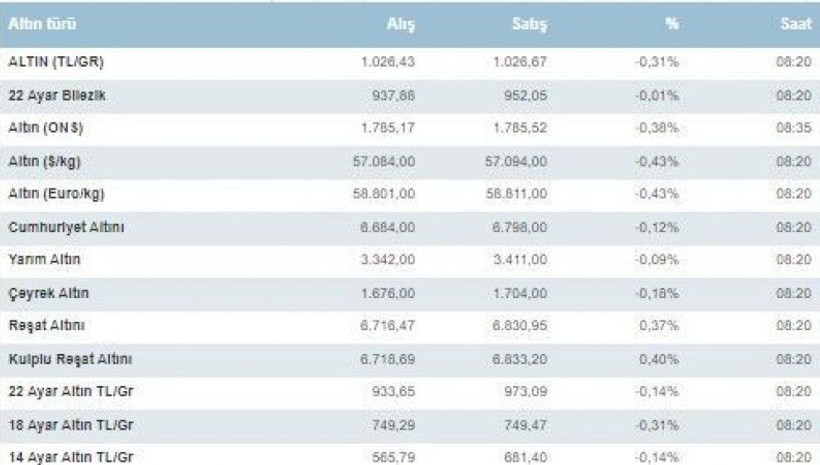Open the Çeyrek Altın entry
Viewport: 820px width, 465px height.
tap(48, 293)
